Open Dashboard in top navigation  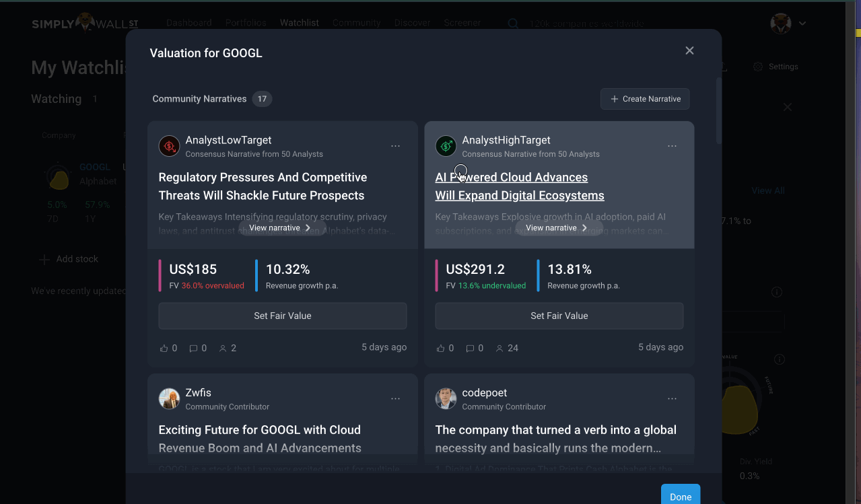[x=189, y=23]
